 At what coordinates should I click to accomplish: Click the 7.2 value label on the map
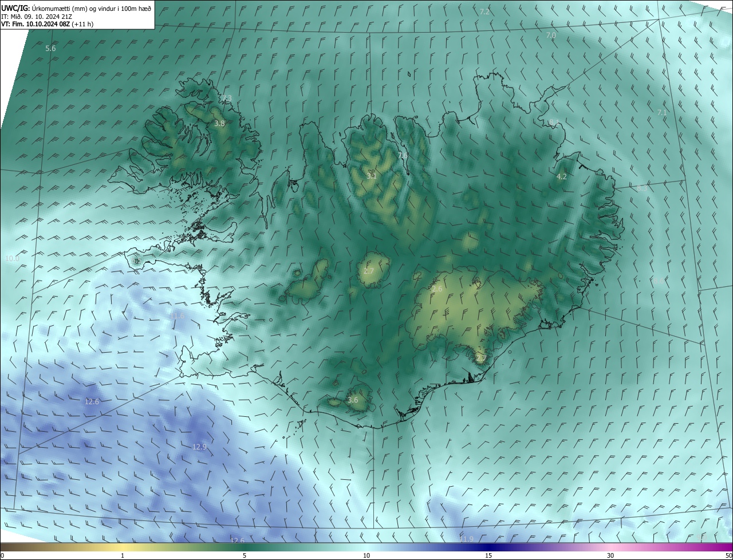(x=484, y=12)
